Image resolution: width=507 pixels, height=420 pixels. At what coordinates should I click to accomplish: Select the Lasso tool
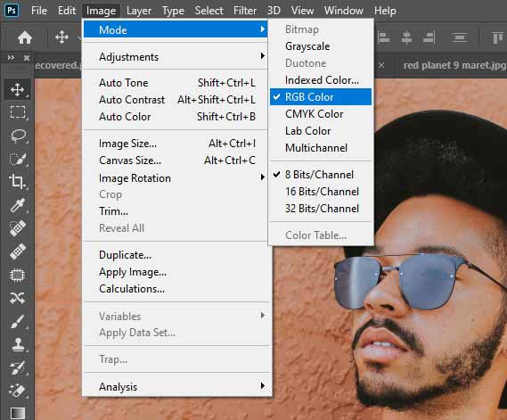(18, 136)
